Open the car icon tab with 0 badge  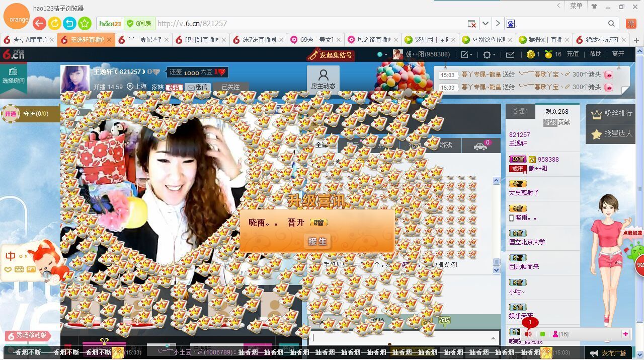(481, 146)
